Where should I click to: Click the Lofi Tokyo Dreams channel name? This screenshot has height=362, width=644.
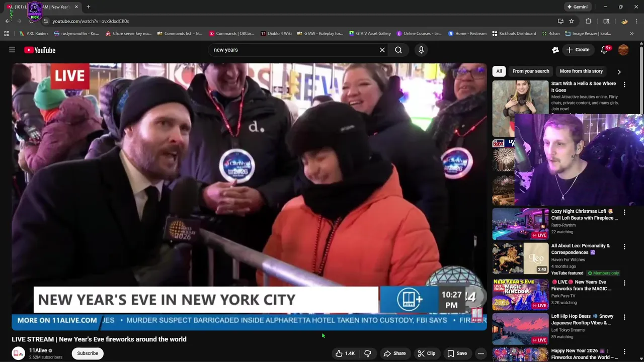(x=569, y=330)
